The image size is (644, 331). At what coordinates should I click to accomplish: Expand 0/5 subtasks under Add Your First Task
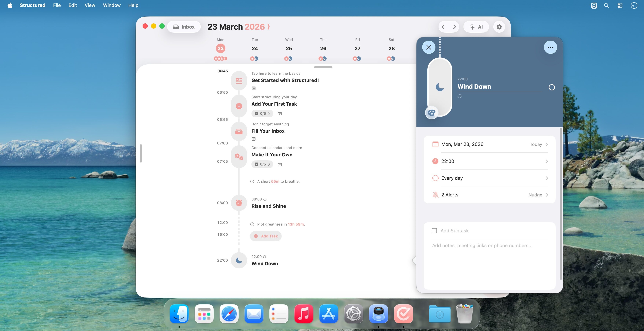pyautogui.click(x=262, y=113)
